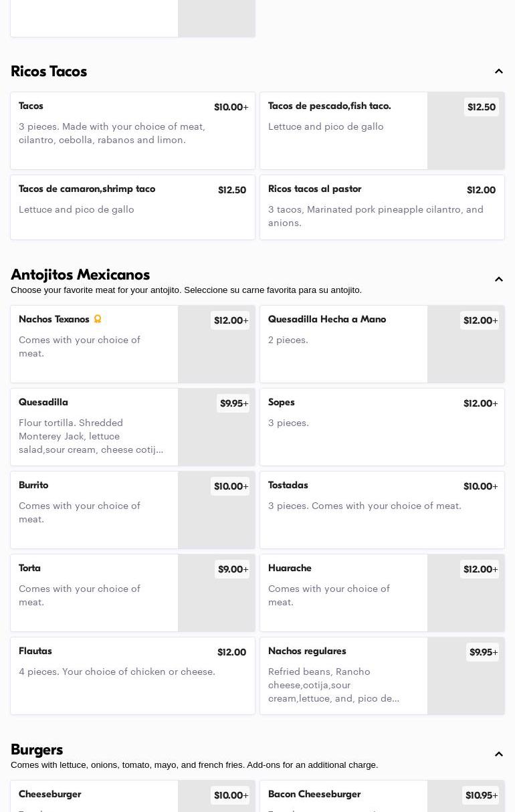The height and width of the screenshot is (812, 515).
Task: Select Nachos regulares menu item
Action: pos(344,676)
